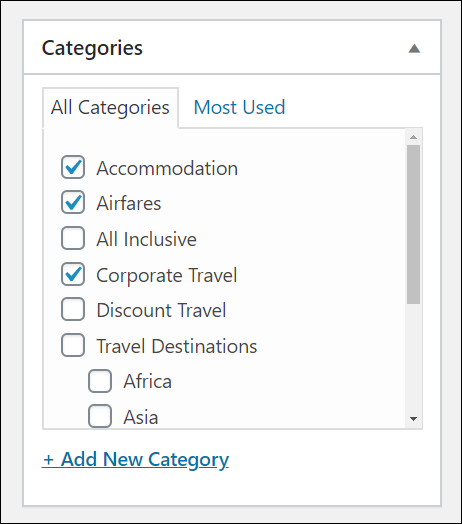Viewport: 462px width, 524px height.
Task: Uncheck the Corporate Travel category
Action: [x=73, y=274]
